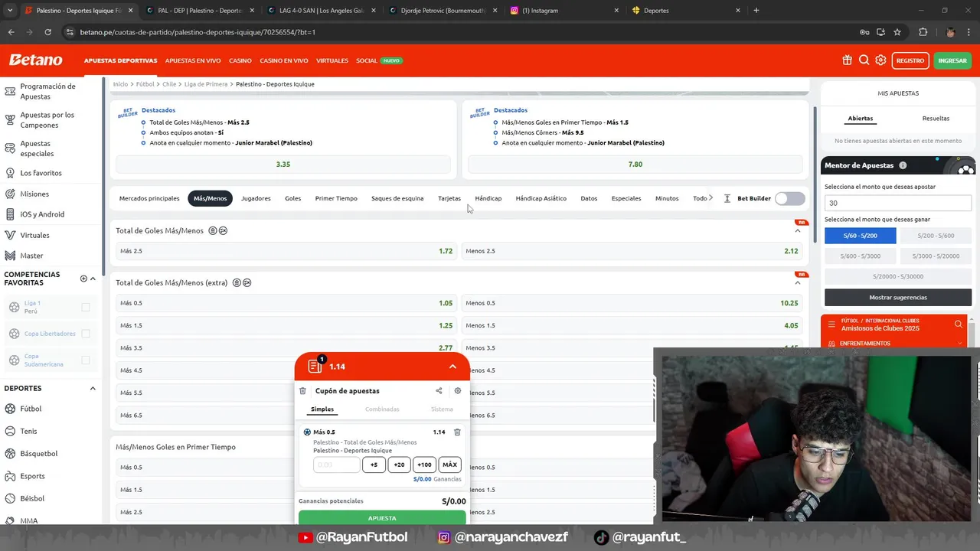Collapse Total de Goles Más/Menos section
The width and height of the screenshot is (980, 551).
click(798, 230)
